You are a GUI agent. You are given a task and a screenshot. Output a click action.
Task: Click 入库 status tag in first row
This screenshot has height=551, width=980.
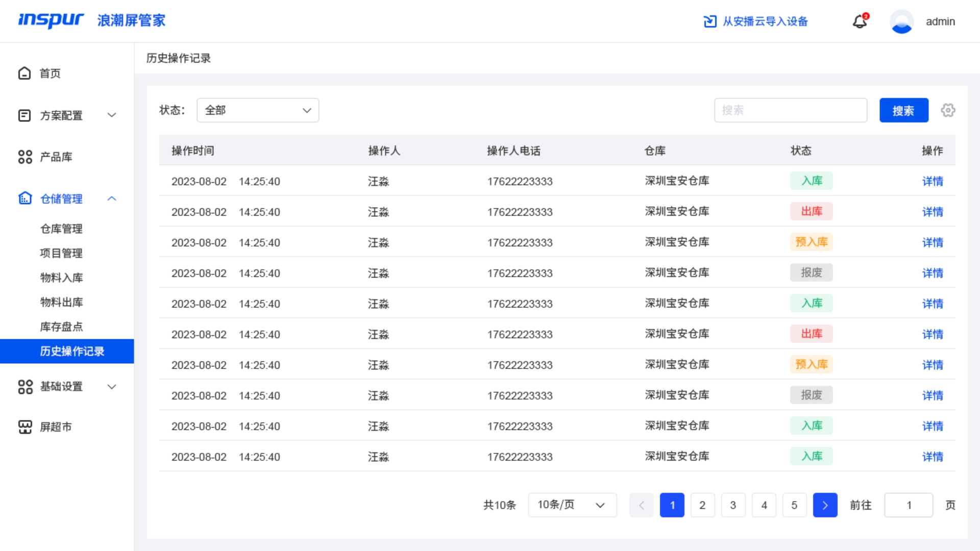[812, 181]
